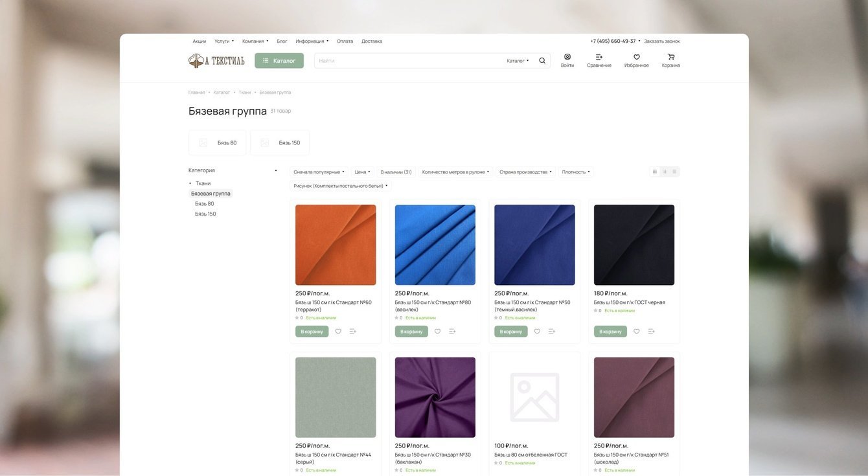Viewport: 868px width, 476px height.
Task: Select the Бязь 150 sidebar category
Action: 205,214
